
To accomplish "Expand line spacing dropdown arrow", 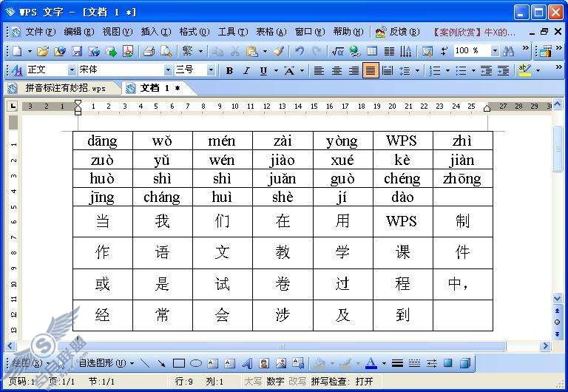I will (x=417, y=70).
